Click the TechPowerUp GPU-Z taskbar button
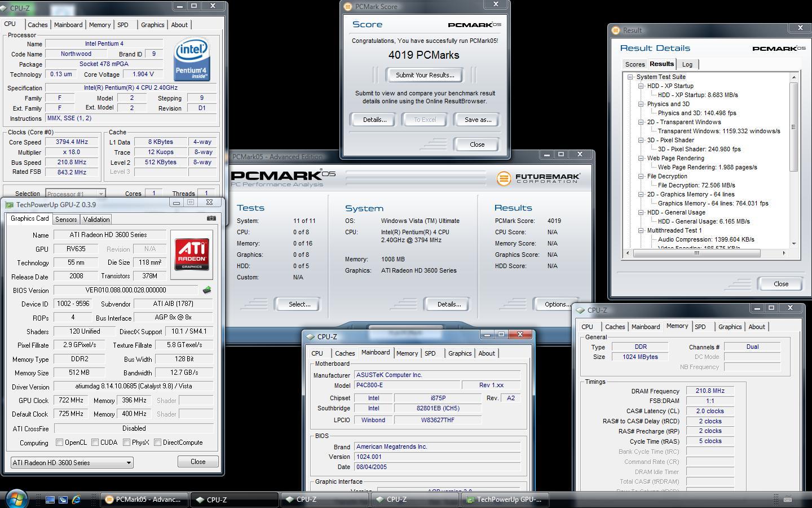The width and height of the screenshot is (812, 508). [505, 500]
